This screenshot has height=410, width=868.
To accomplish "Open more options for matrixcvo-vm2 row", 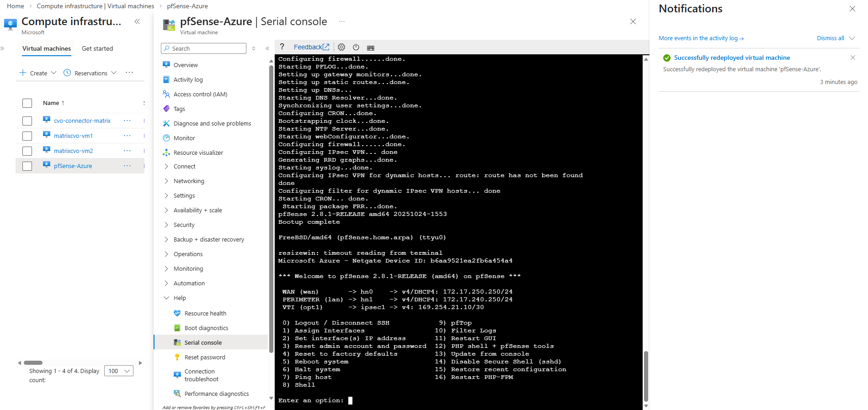I will [x=127, y=151].
